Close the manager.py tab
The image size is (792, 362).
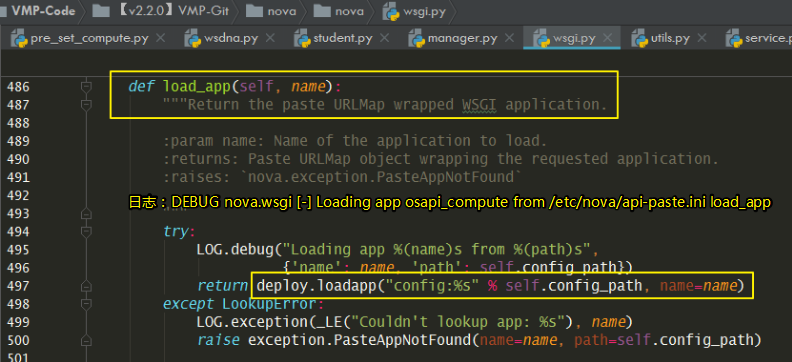(509, 38)
